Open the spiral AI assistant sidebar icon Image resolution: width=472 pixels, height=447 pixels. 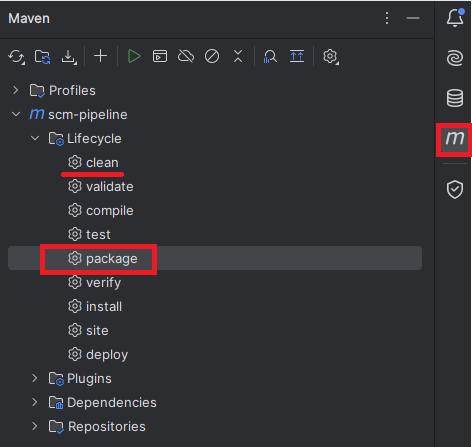455,58
